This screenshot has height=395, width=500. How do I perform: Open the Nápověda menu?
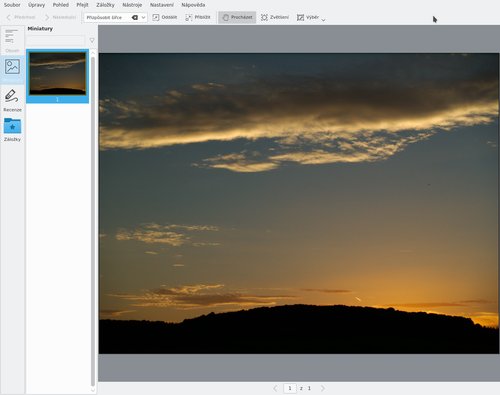[x=193, y=5]
